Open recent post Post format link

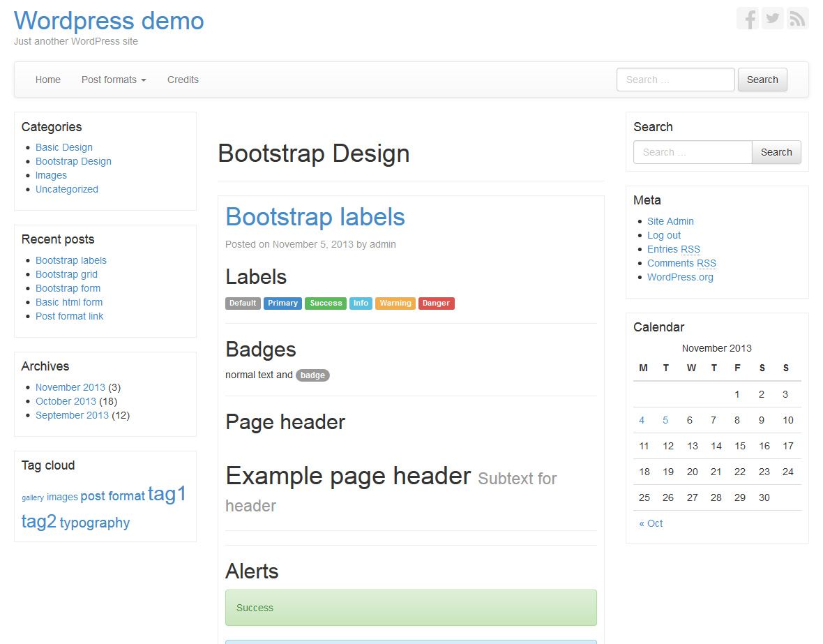[x=69, y=316]
